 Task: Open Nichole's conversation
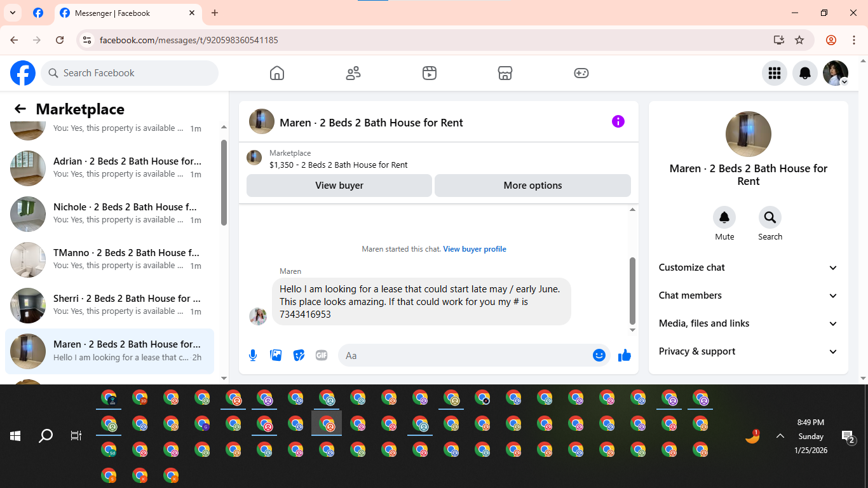[109, 214]
